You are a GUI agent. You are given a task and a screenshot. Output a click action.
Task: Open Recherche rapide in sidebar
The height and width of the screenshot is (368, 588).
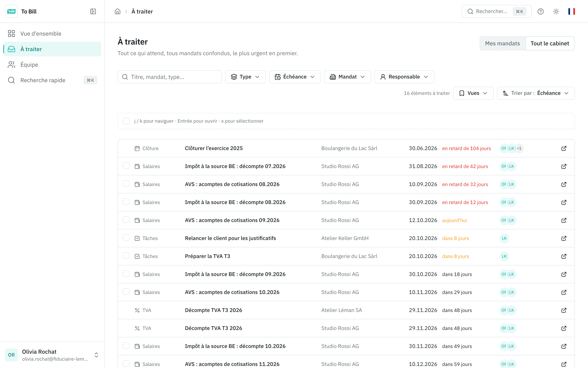click(52, 80)
